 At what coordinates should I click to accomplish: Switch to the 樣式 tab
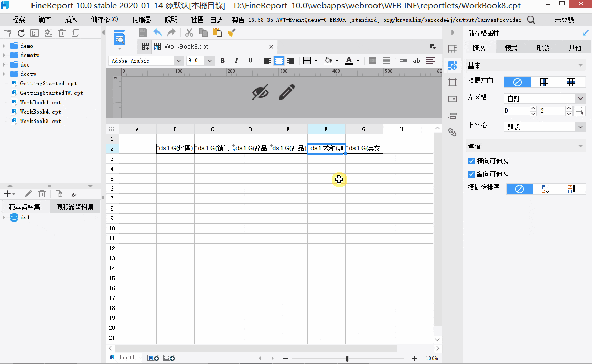coord(511,48)
